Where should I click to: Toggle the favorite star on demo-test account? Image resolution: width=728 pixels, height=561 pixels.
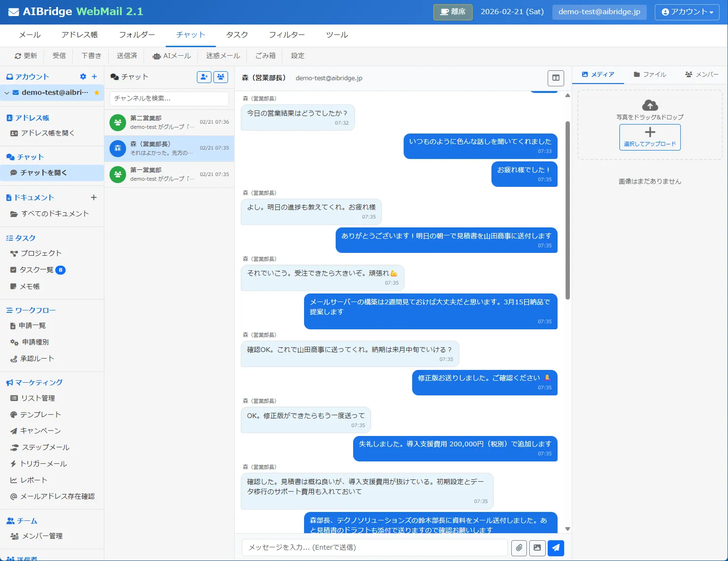[97, 92]
